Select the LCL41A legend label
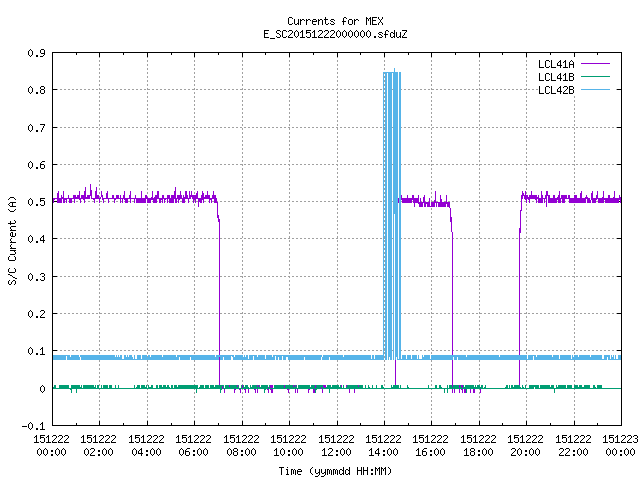The image size is (640, 480). pos(556,64)
